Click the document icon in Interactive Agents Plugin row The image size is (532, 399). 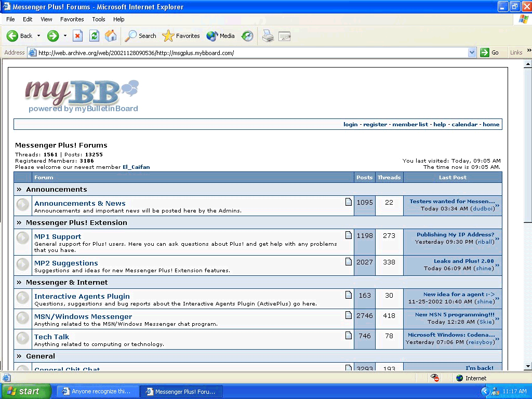pyautogui.click(x=349, y=295)
